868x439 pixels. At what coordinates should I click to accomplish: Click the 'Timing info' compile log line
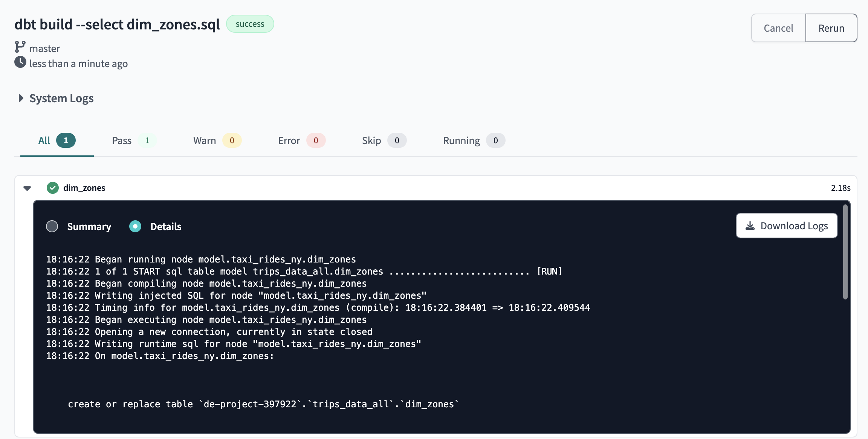point(318,308)
